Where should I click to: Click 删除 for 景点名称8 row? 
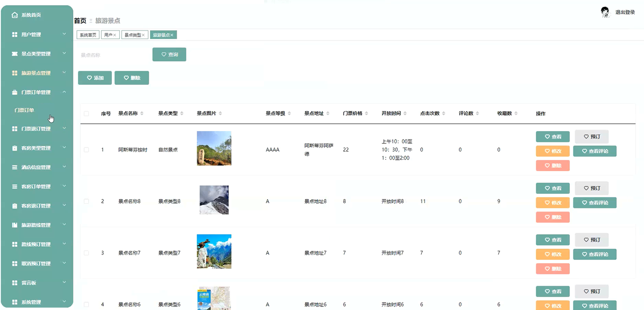(553, 217)
